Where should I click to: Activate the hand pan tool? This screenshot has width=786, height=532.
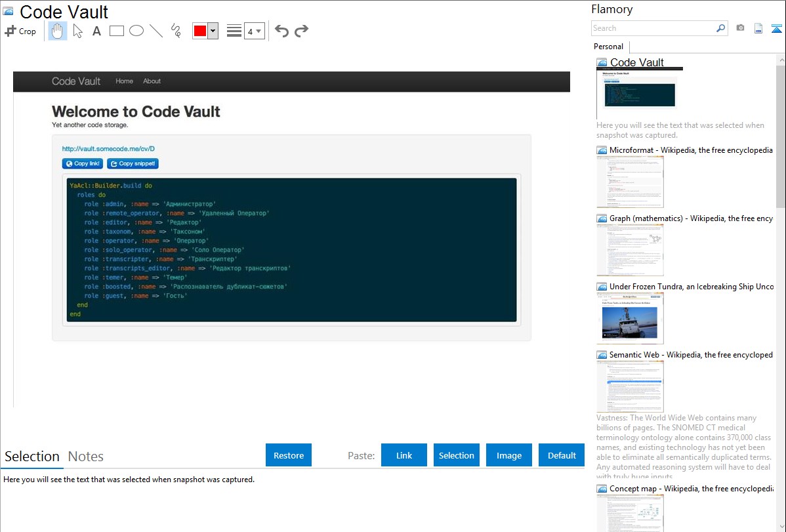point(58,31)
